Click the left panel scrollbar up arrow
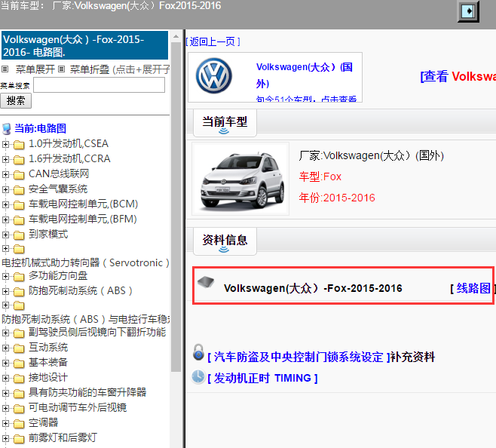The height and width of the screenshot is (448, 496). [x=176, y=37]
